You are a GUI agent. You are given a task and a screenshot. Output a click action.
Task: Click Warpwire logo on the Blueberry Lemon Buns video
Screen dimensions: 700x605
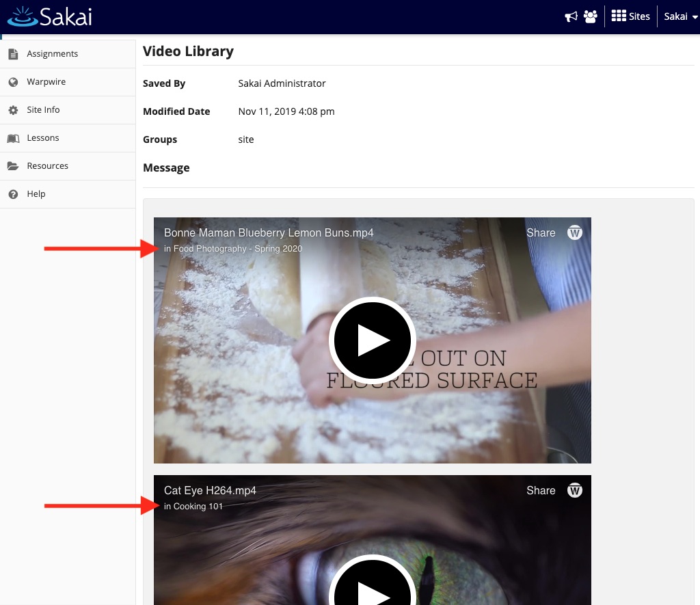574,232
